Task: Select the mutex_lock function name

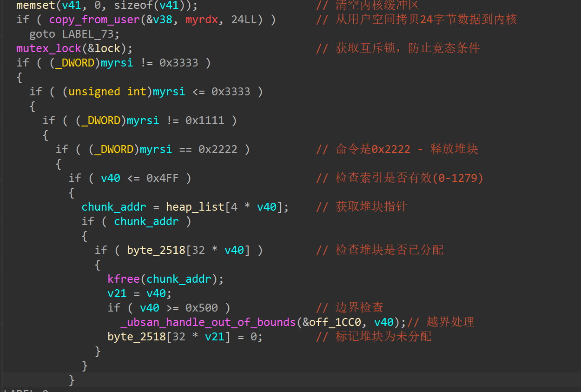Action: pos(48,48)
